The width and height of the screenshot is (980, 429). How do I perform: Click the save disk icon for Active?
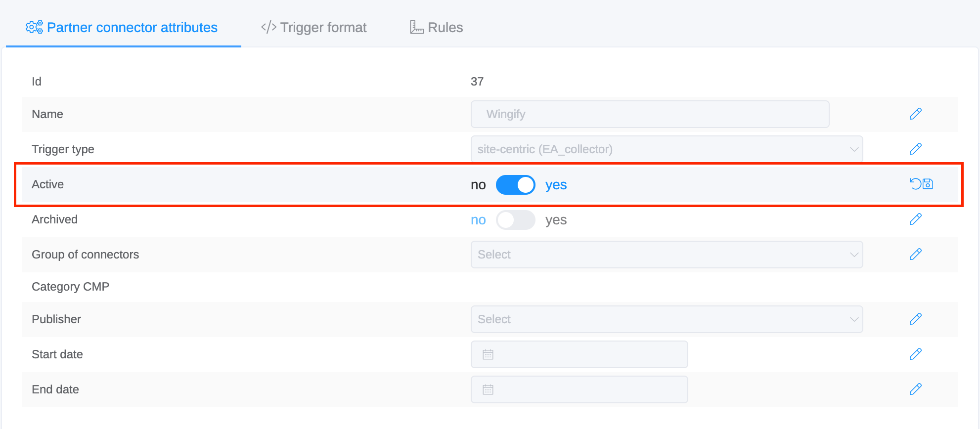[928, 184]
